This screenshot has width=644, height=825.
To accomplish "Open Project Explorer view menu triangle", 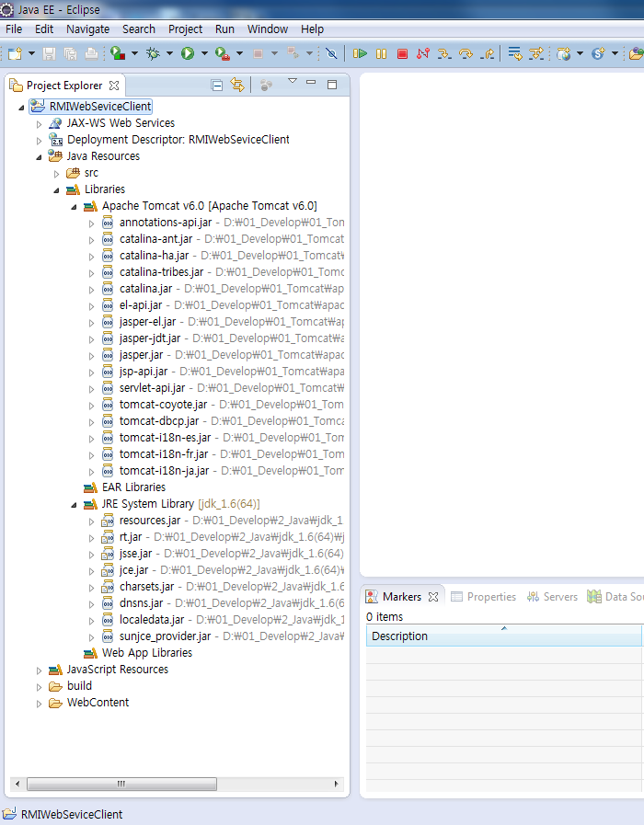I will click(293, 83).
